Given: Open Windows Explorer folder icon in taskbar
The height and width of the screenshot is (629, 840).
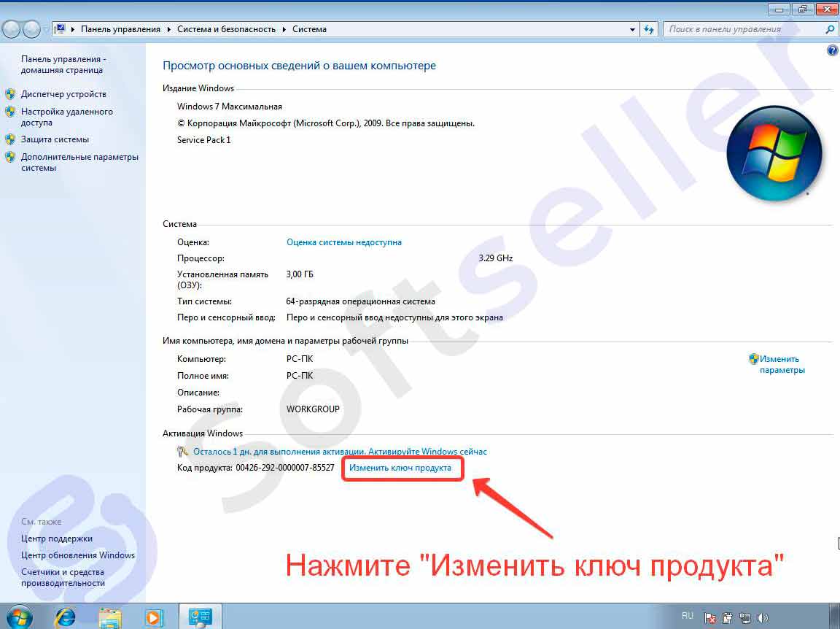Looking at the screenshot, I should tap(110, 617).
